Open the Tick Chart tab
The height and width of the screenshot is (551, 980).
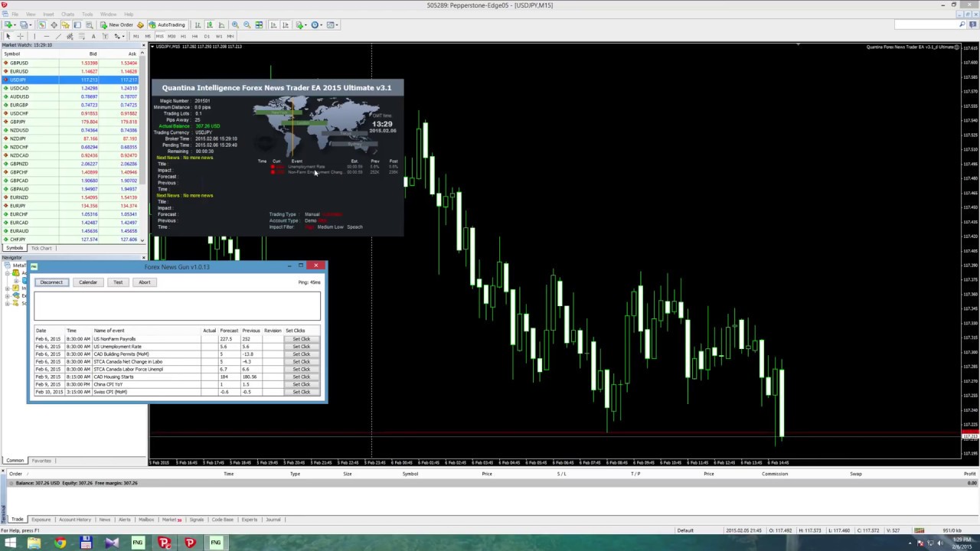tap(41, 248)
